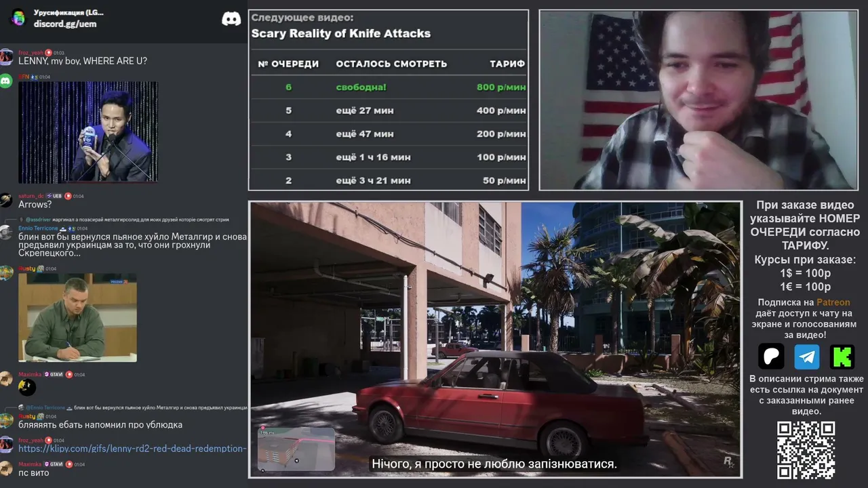This screenshot has width=868, height=488.
Task: Click the Discord logo above the chat panel
Action: pyautogui.click(x=231, y=18)
